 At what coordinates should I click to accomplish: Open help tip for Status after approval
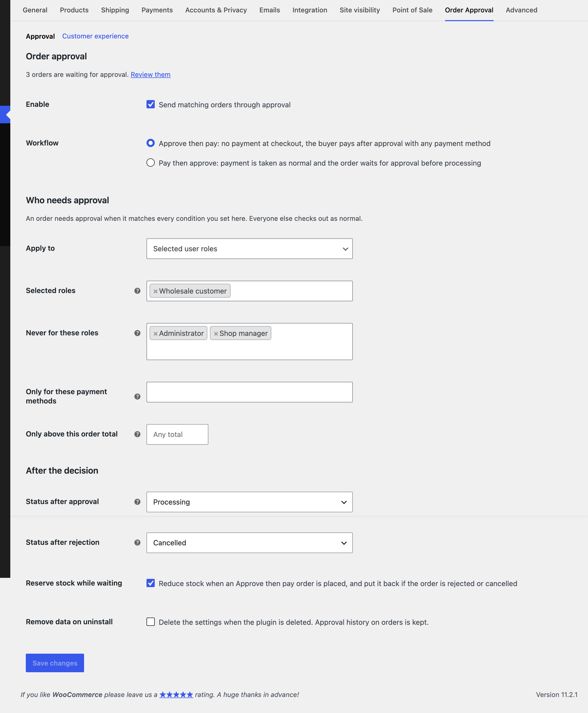(137, 502)
